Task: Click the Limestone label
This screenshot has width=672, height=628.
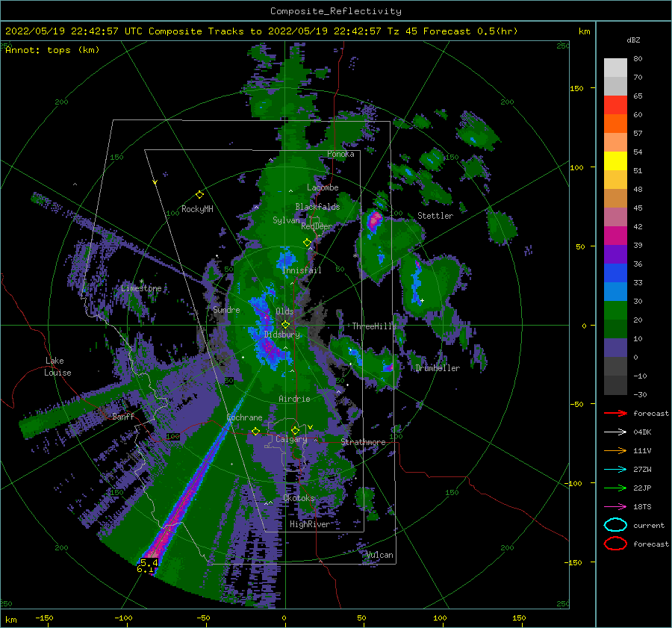Action: 141,288
